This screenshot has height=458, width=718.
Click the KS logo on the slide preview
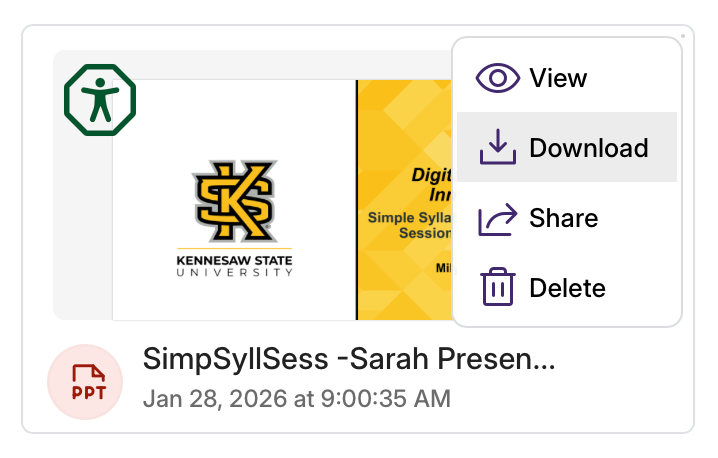(x=234, y=200)
